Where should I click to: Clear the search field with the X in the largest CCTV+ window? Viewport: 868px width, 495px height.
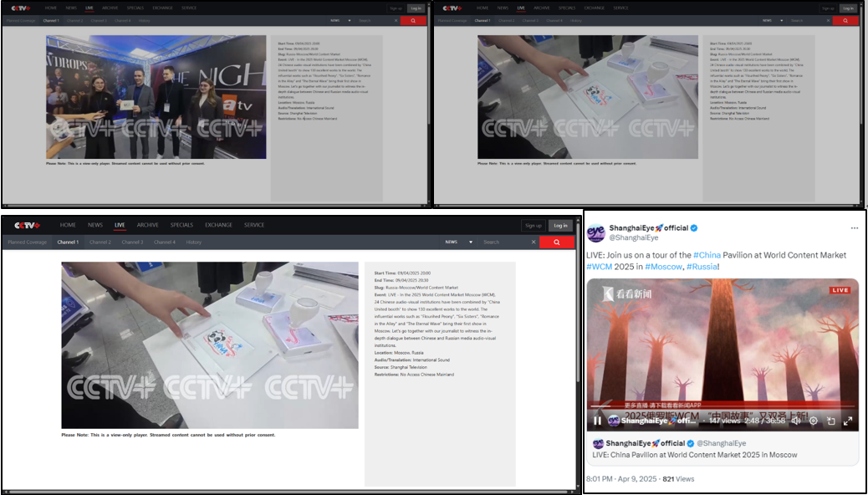coord(534,242)
